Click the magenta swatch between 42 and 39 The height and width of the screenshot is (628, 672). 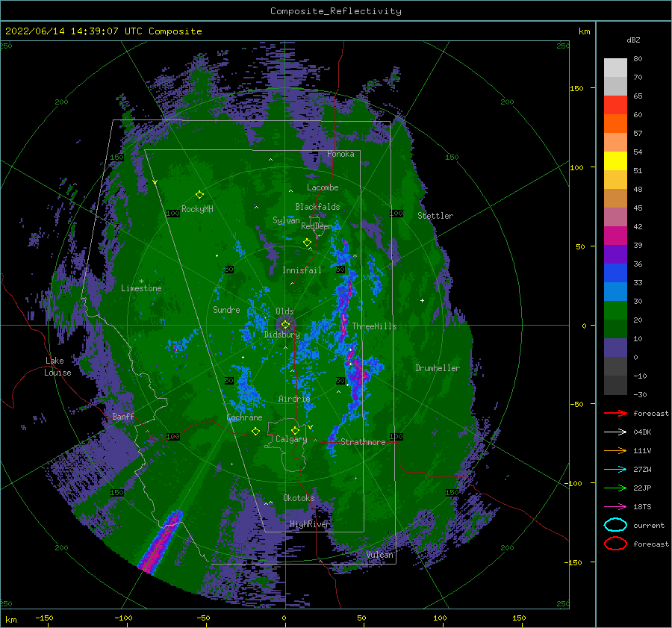coord(615,235)
